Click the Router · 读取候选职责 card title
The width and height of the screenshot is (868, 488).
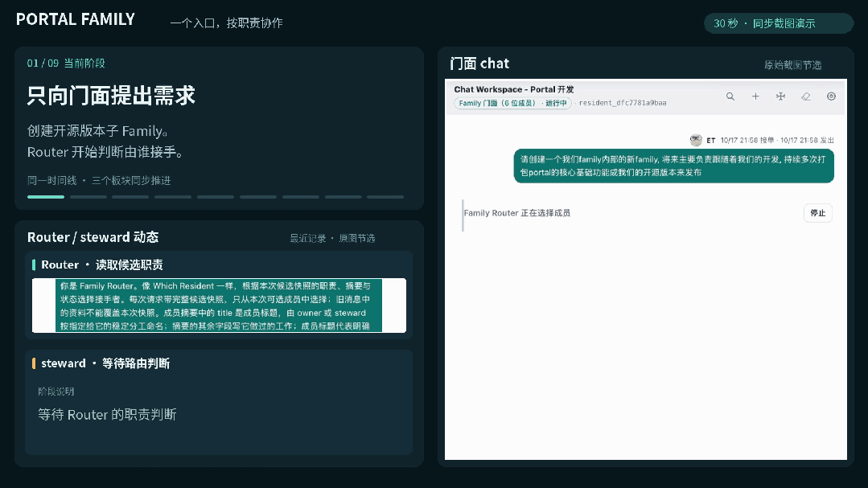102,265
